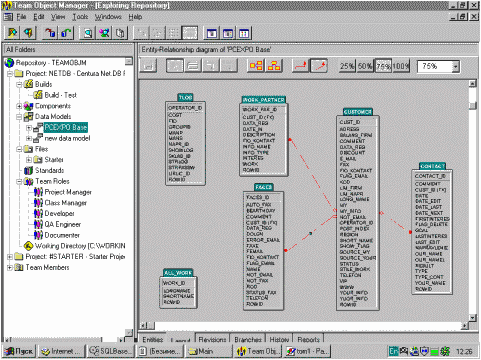Open the View menu
Screen dimensions: 481x360
(x=58, y=17)
